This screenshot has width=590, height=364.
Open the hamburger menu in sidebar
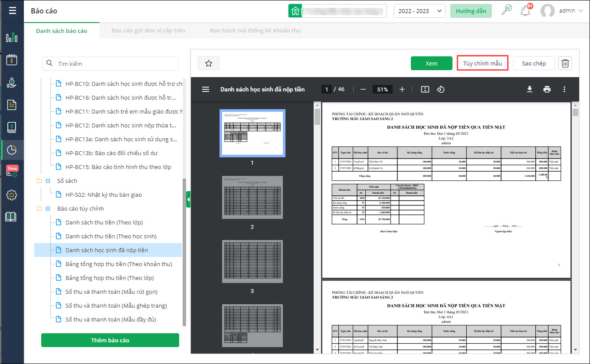12,10
